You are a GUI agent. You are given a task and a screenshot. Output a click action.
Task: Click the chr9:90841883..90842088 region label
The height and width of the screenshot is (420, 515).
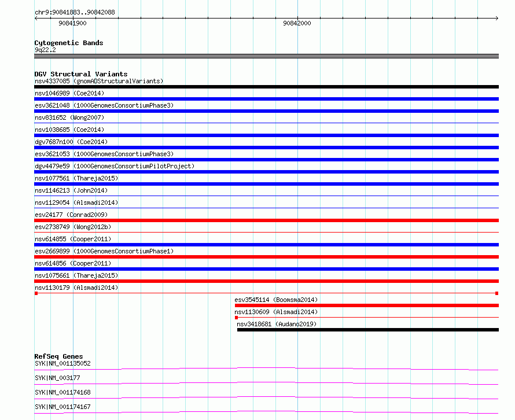(x=75, y=12)
